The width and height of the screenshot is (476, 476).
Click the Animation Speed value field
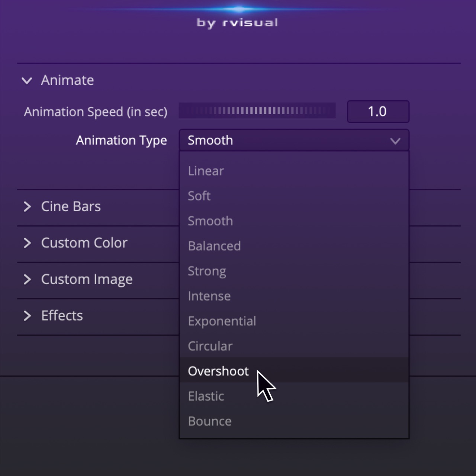click(x=378, y=112)
